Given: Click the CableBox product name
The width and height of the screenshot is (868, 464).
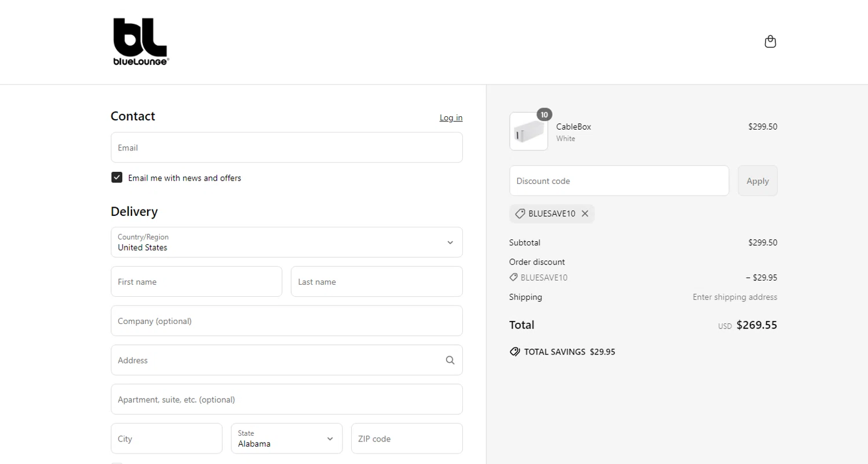Looking at the screenshot, I should [x=573, y=127].
